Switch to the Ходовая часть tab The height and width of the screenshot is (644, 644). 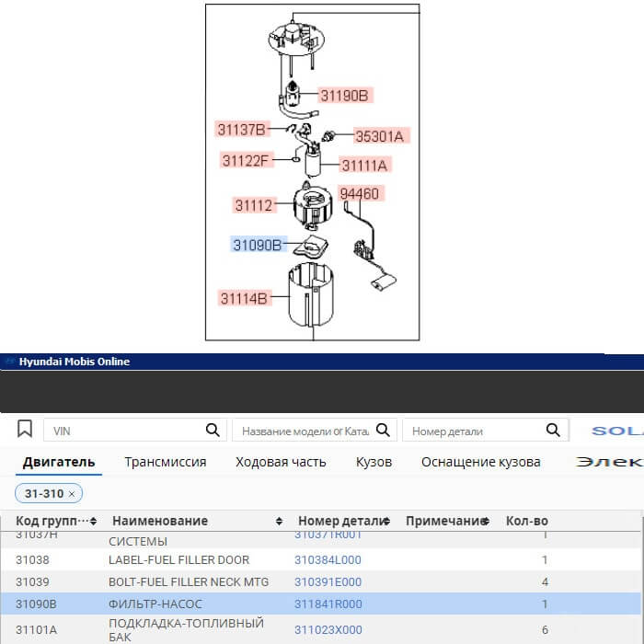(281, 462)
